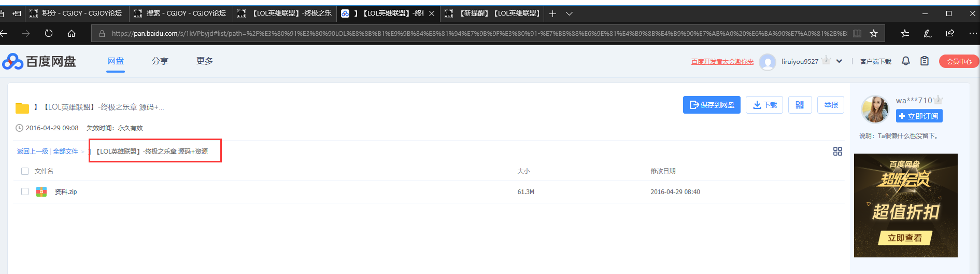This screenshot has width=980, height=274.
Task: Click 百度开发者大会邀你来 link
Action: coord(722,62)
